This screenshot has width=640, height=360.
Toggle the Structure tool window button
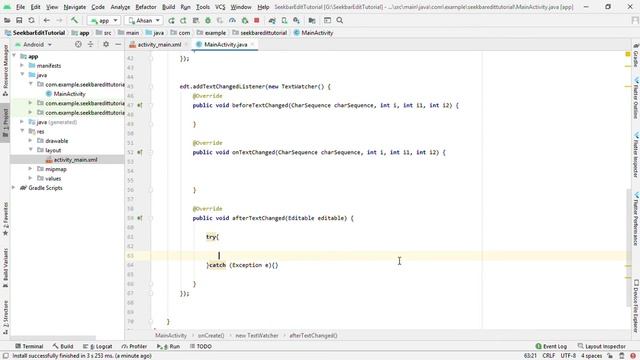(5, 317)
